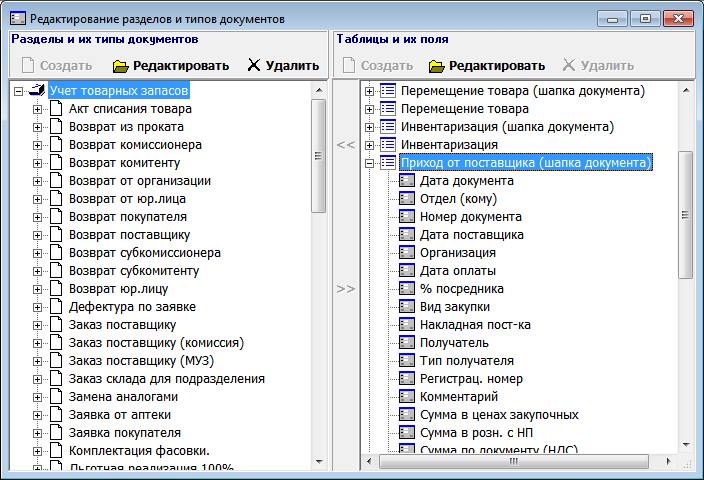Click the greyed-out Создать button in the sections panel
The height and width of the screenshot is (480, 704).
pyautogui.click(x=57, y=66)
